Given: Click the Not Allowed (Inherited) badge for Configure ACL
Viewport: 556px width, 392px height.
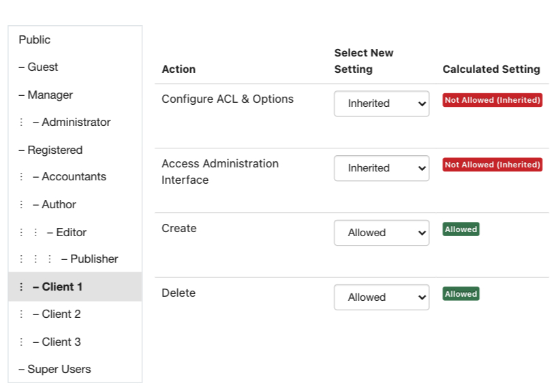Looking at the screenshot, I should tap(492, 100).
